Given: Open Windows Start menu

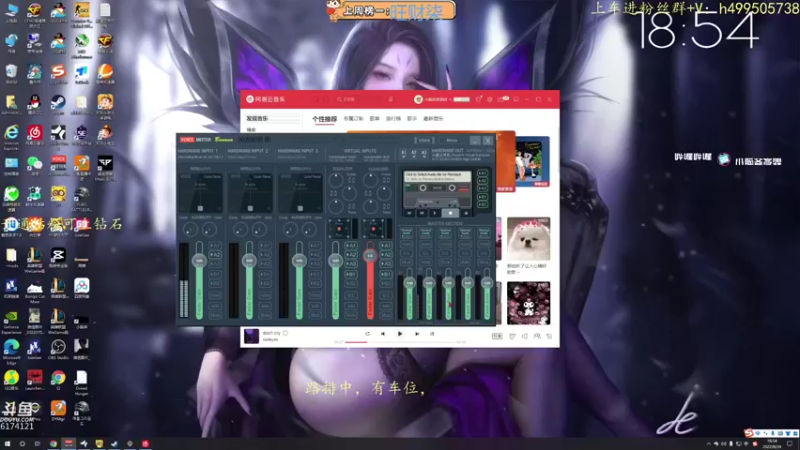Looking at the screenshot, I should pyautogui.click(x=7, y=444).
